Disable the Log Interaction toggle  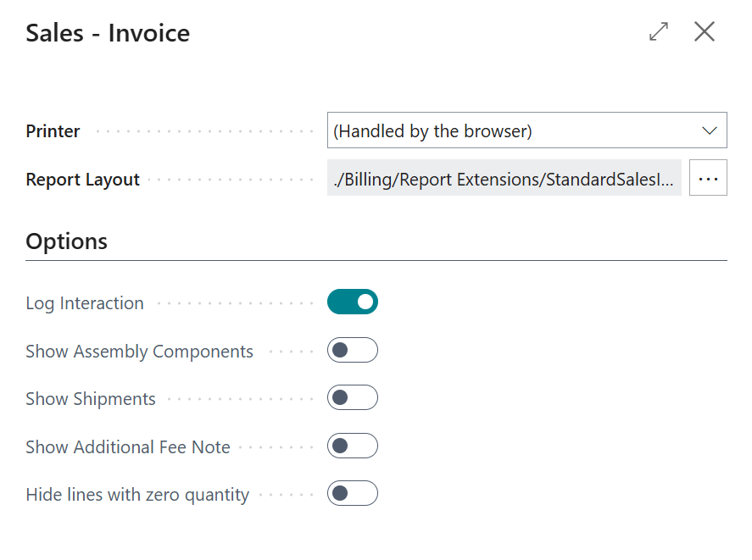coord(353,302)
